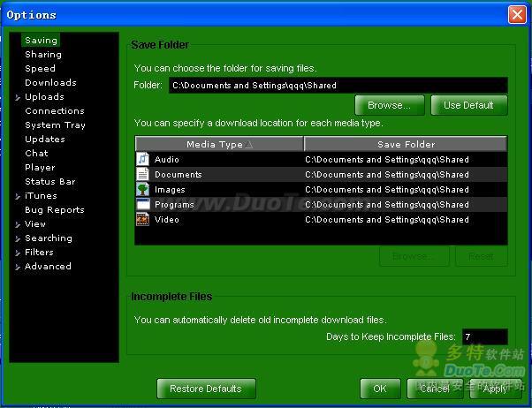Click the Folder path input field
The width and height of the screenshot is (532, 408).
pyautogui.click(x=338, y=85)
